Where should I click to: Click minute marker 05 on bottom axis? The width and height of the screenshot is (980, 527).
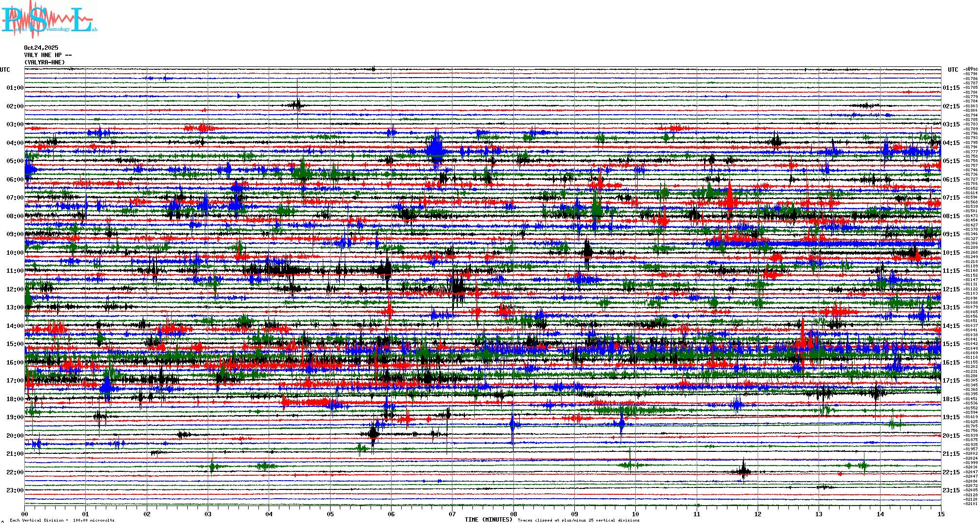(330, 514)
